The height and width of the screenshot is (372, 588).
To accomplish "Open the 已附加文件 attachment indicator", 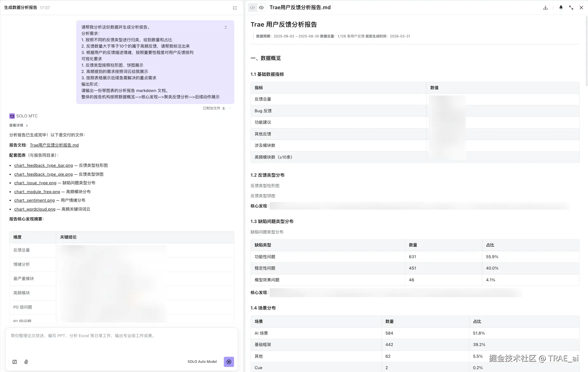I will 214,108.
